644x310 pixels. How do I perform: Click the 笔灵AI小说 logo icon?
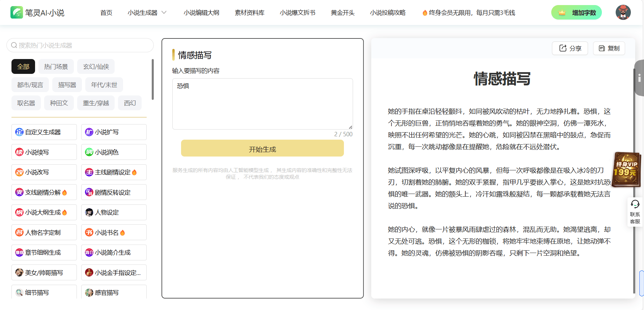(x=17, y=12)
